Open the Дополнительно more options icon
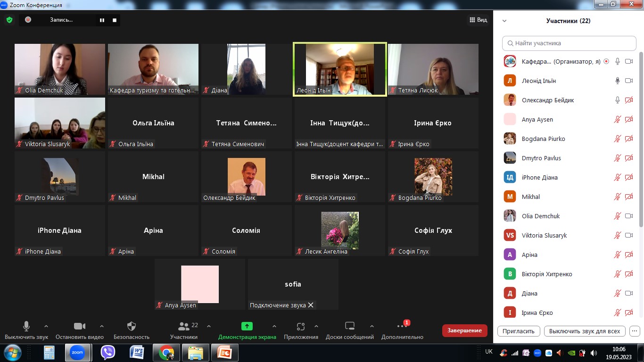This screenshot has height=362, width=644. [402, 326]
